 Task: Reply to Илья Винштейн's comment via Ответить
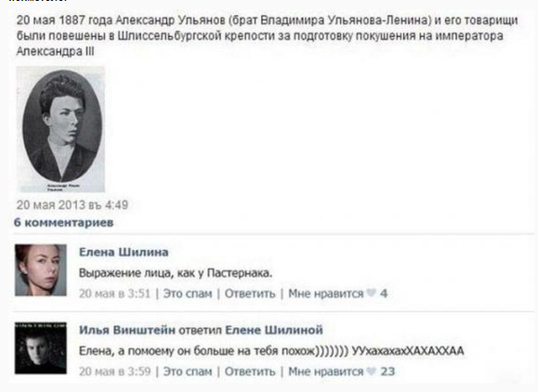pos(250,372)
